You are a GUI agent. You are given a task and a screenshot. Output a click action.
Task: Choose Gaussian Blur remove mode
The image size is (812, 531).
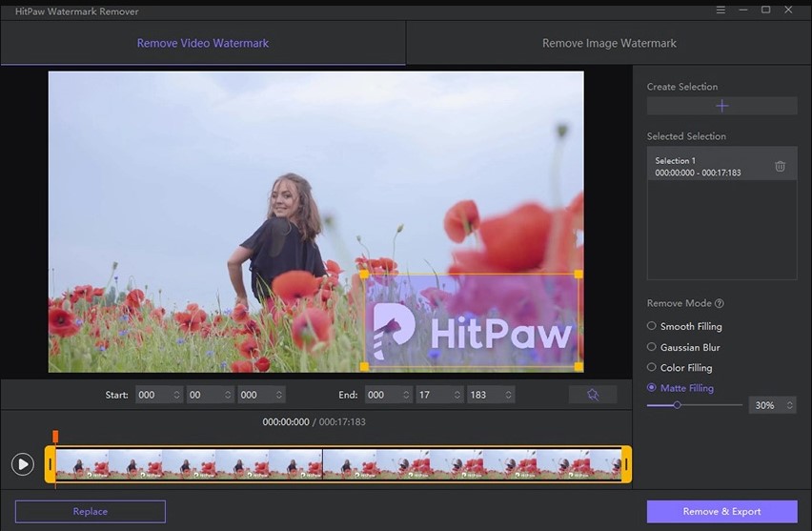click(652, 347)
